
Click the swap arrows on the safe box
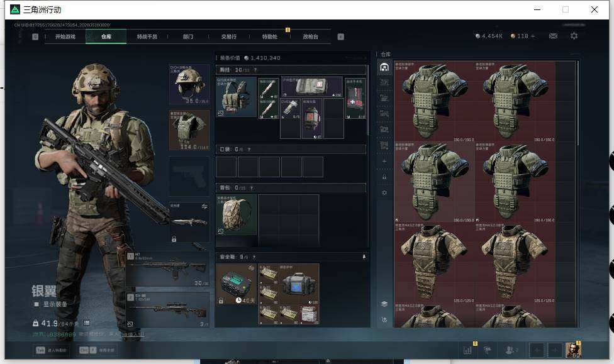251,268
